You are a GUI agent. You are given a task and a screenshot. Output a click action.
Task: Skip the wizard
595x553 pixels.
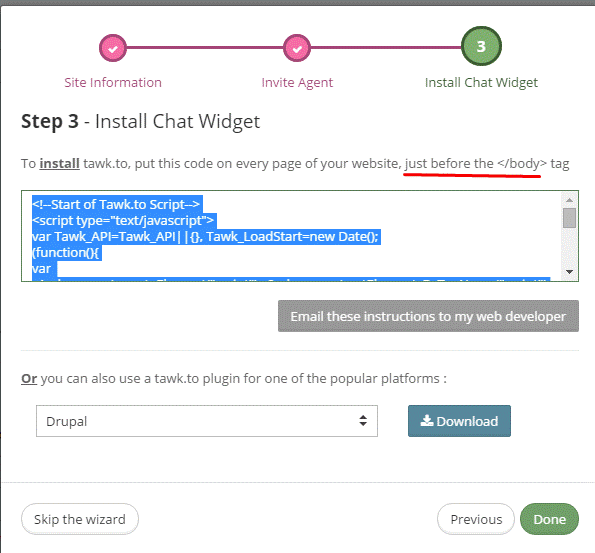point(80,519)
